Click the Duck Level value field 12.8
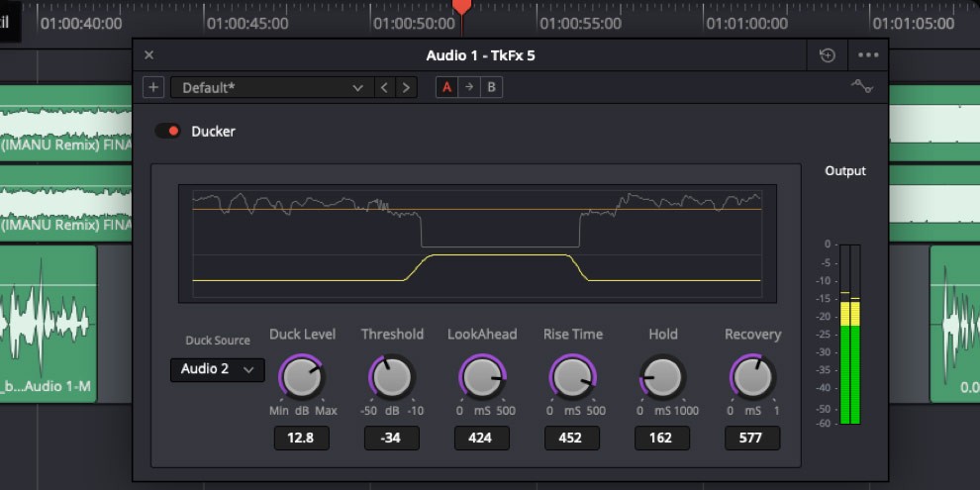The width and height of the screenshot is (980, 490). (302, 438)
